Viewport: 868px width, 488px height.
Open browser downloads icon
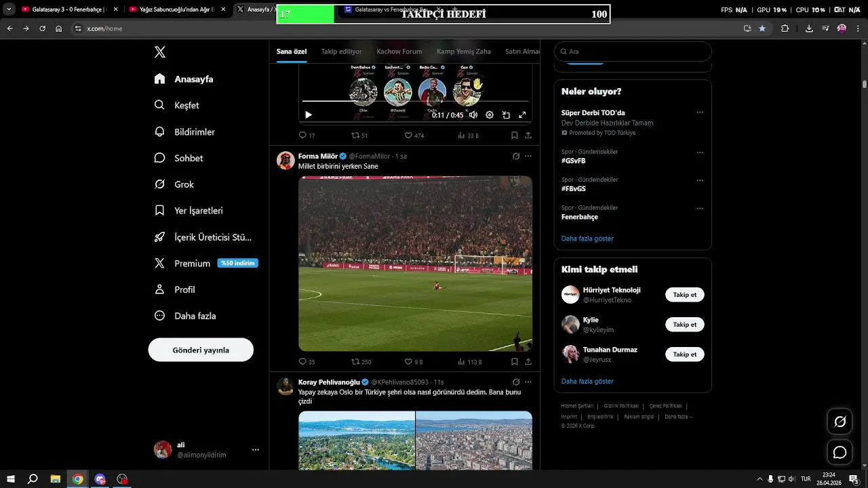(809, 28)
